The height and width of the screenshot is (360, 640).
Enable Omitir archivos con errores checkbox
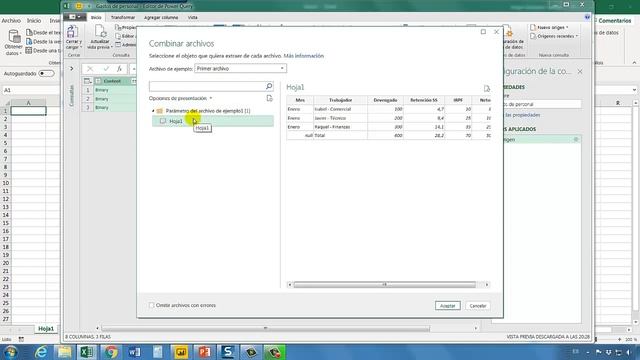(x=151, y=305)
